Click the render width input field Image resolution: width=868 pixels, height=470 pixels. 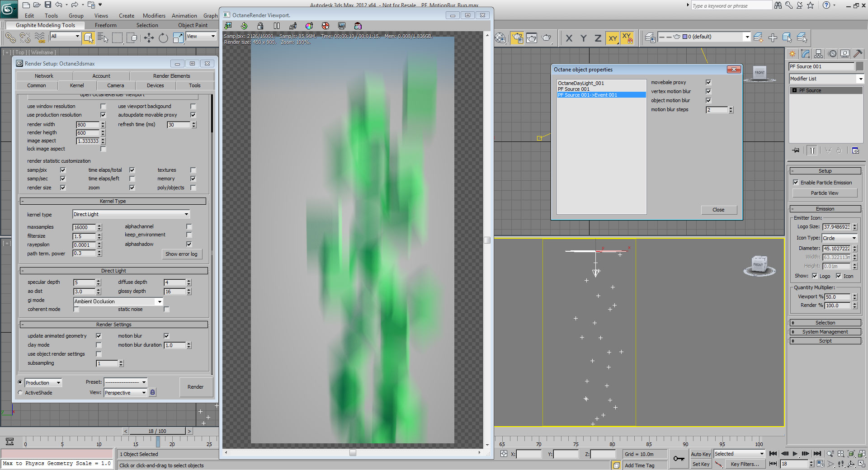(88, 125)
